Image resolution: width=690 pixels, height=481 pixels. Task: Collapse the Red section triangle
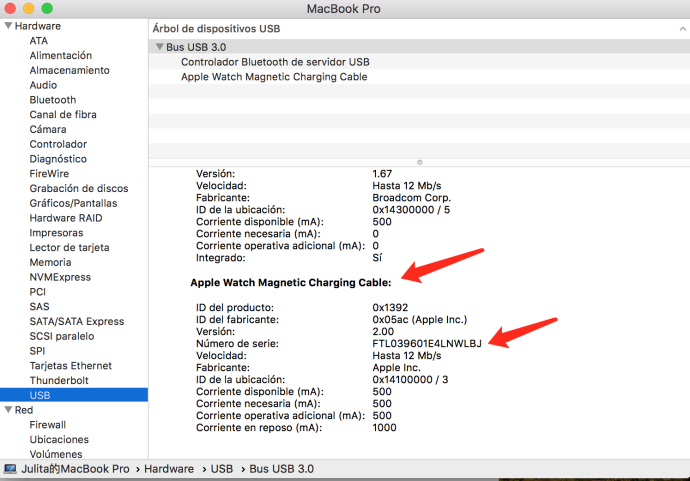tap(8, 410)
